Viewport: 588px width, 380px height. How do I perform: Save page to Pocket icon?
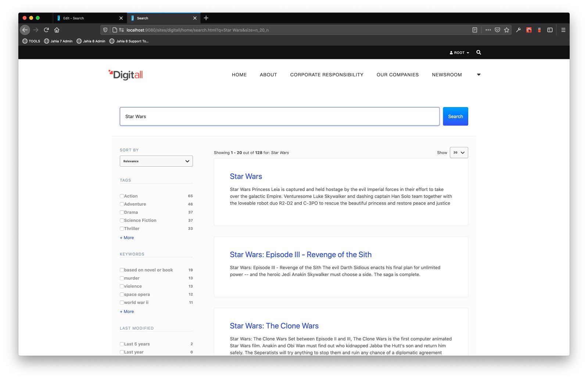pos(497,30)
